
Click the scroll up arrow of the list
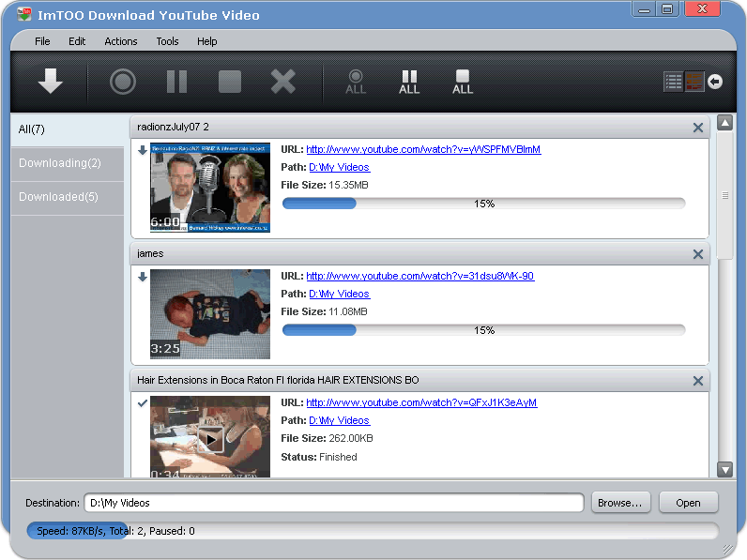pyautogui.click(x=724, y=123)
